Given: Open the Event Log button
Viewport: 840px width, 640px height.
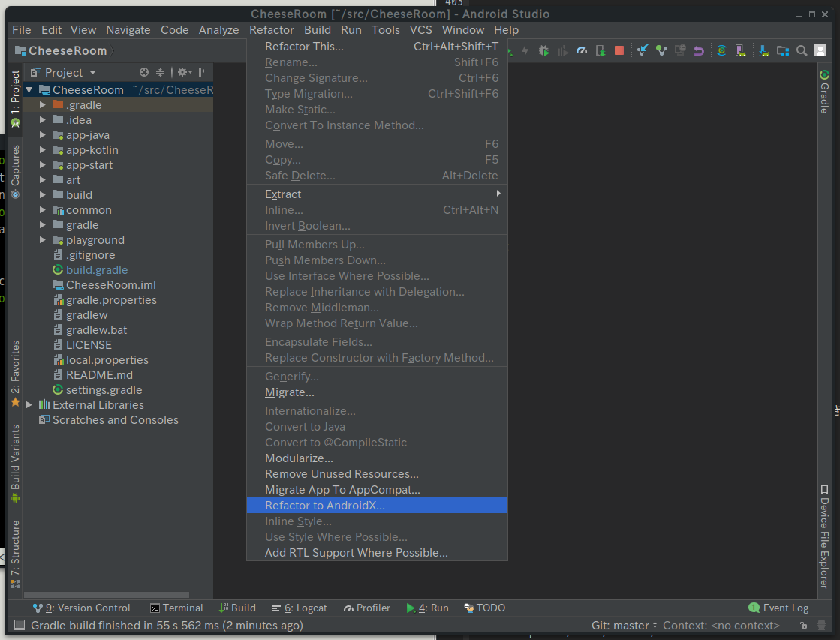Looking at the screenshot, I should click(x=778, y=608).
